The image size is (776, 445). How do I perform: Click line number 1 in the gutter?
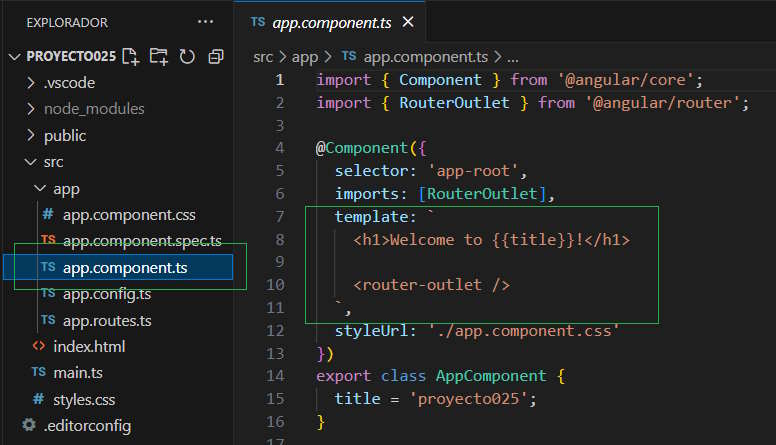pyautogui.click(x=280, y=80)
